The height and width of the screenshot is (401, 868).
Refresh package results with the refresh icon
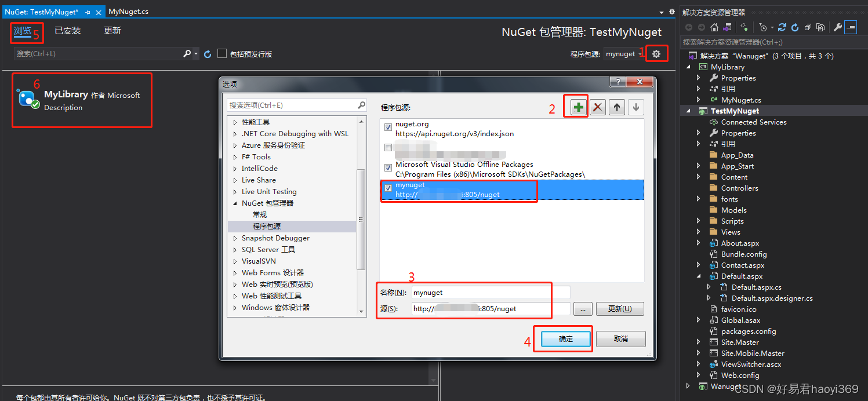207,53
